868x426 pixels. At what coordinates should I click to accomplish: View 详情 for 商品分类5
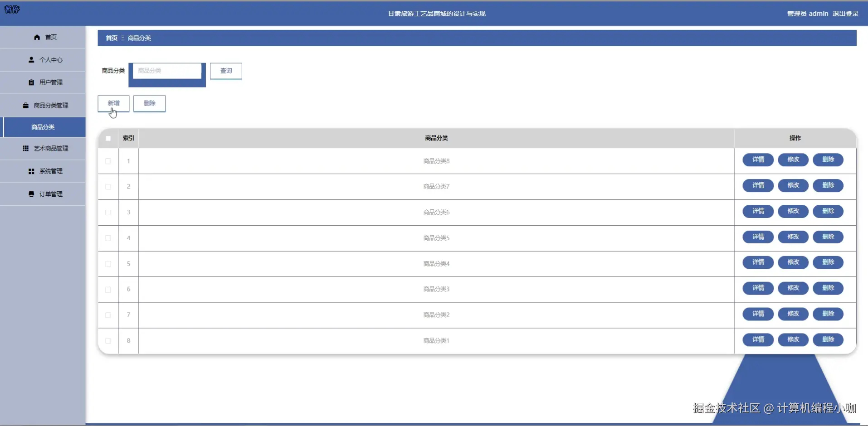pyautogui.click(x=758, y=237)
